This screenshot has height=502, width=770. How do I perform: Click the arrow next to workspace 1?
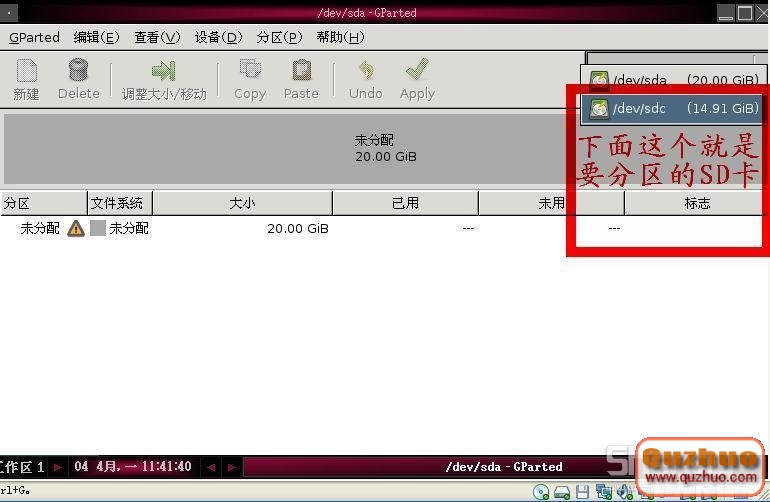coord(58,467)
